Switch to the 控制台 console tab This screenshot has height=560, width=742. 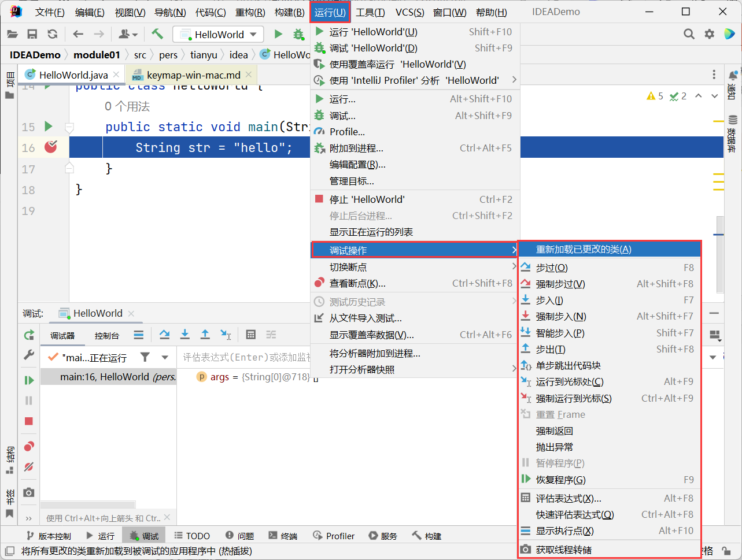click(x=107, y=335)
